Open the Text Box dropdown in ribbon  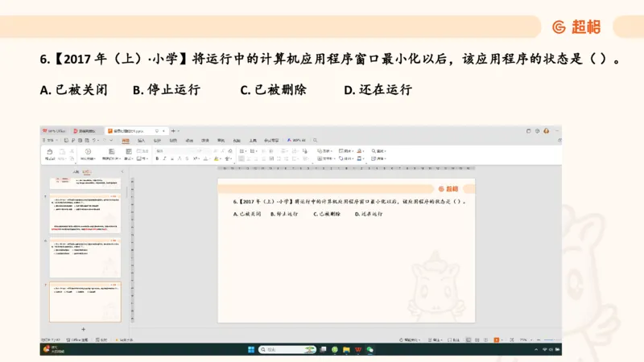(326, 158)
